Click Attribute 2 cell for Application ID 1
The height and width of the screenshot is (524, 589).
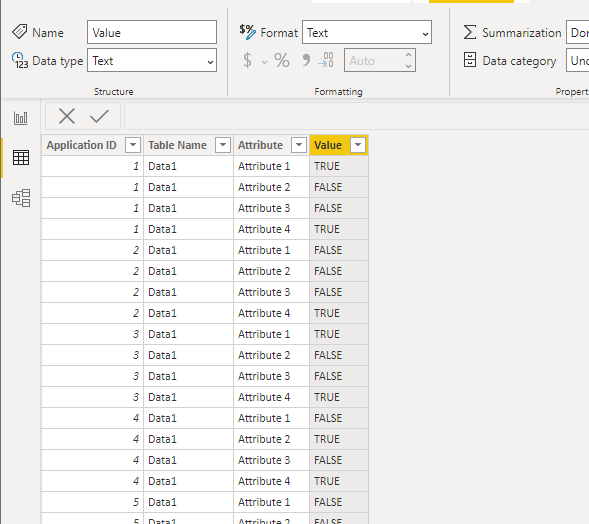[271, 187]
